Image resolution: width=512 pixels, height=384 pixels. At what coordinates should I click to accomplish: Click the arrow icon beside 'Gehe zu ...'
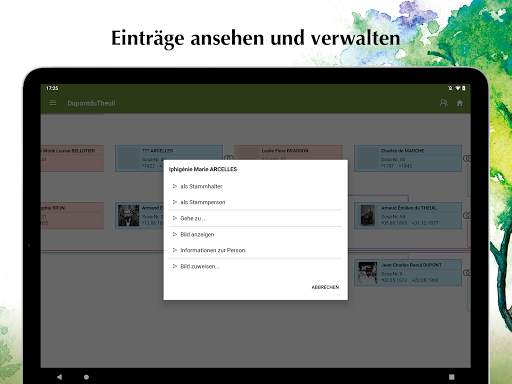tap(175, 218)
